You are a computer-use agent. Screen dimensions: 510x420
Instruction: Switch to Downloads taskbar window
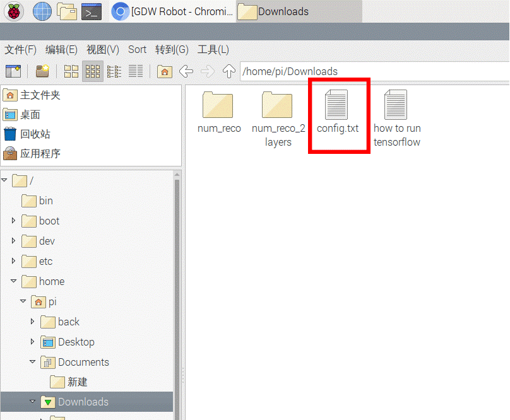(299, 11)
